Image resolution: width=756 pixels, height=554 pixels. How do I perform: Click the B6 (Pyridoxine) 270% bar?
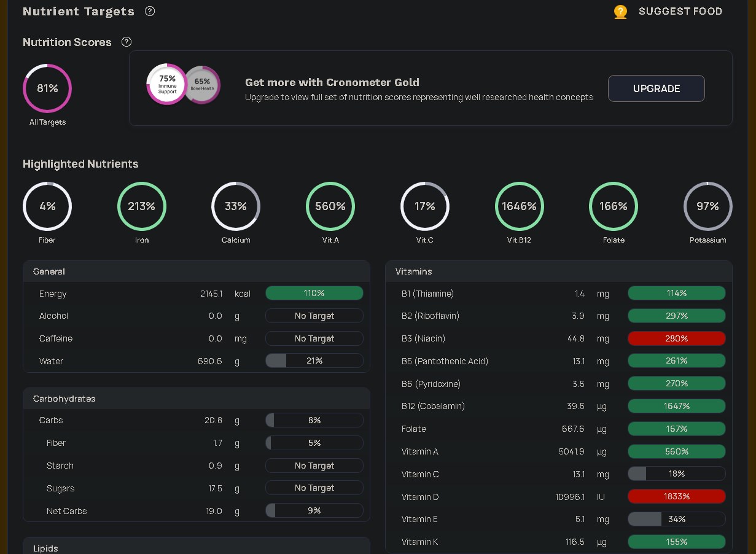(x=677, y=384)
